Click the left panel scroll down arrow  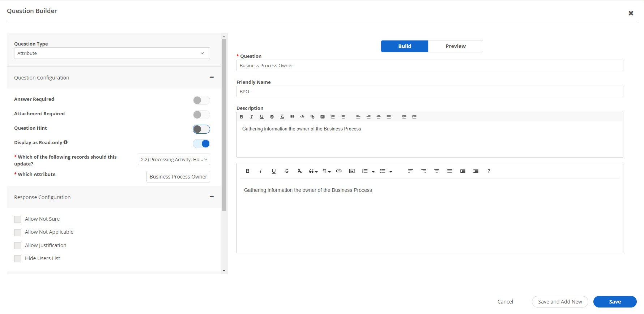pyautogui.click(x=224, y=271)
